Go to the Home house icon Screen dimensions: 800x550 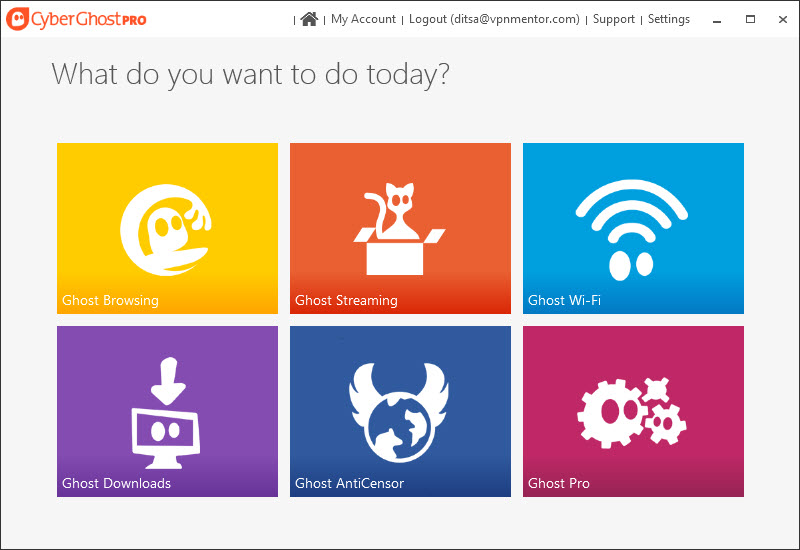coord(309,19)
